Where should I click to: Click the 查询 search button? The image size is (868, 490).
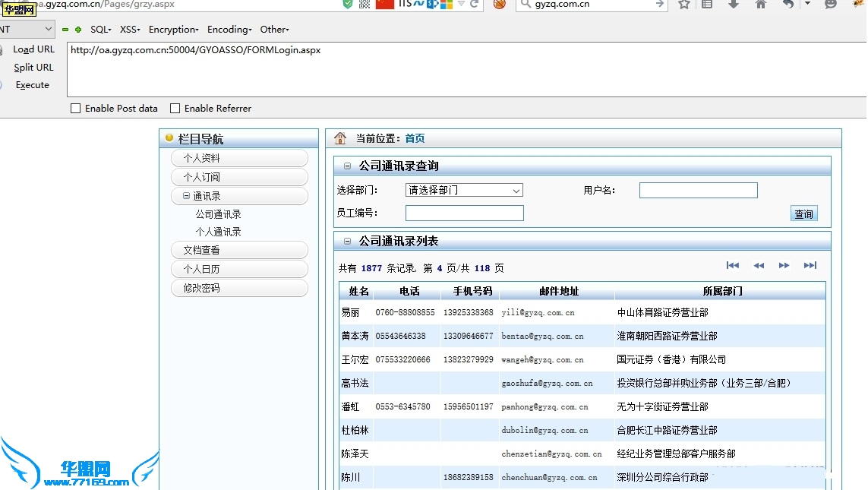(x=803, y=214)
